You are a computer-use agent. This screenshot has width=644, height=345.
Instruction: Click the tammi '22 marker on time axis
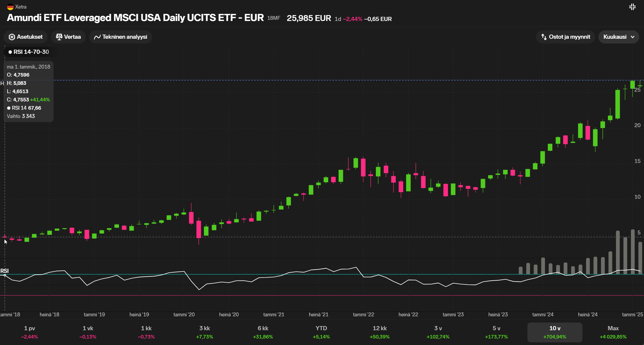click(x=363, y=315)
